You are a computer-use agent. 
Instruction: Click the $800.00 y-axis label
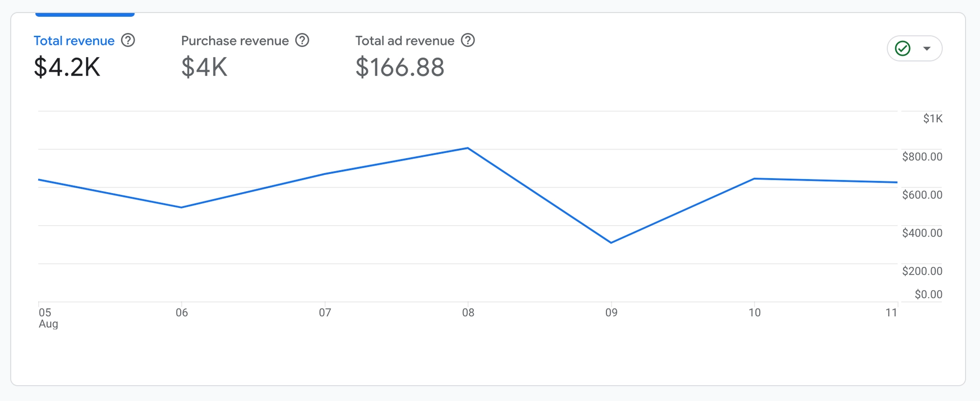click(922, 157)
